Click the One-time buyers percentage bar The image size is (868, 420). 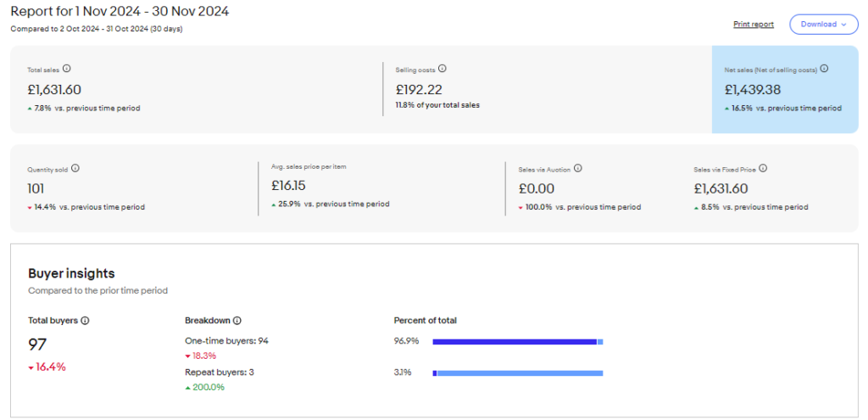point(518,342)
